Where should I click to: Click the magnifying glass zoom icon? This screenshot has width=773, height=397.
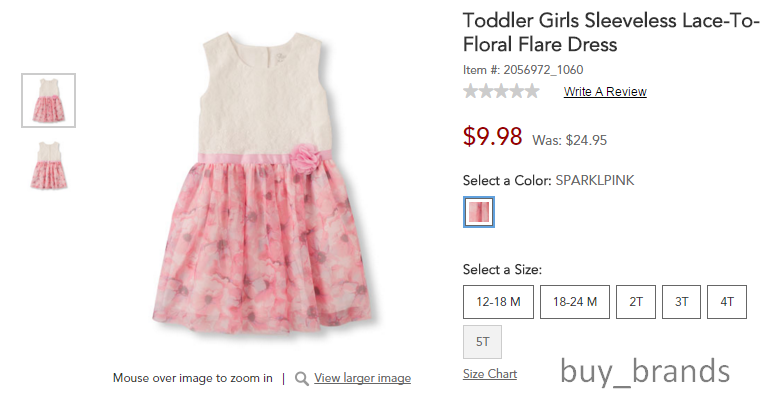[x=301, y=379]
